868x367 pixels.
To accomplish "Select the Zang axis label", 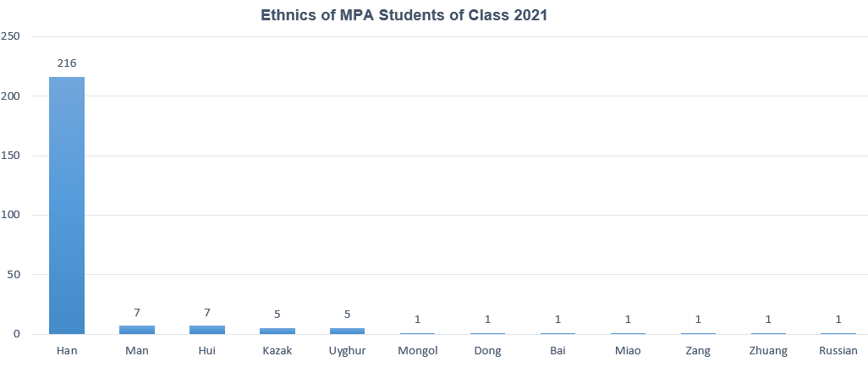I will coord(698,351).
